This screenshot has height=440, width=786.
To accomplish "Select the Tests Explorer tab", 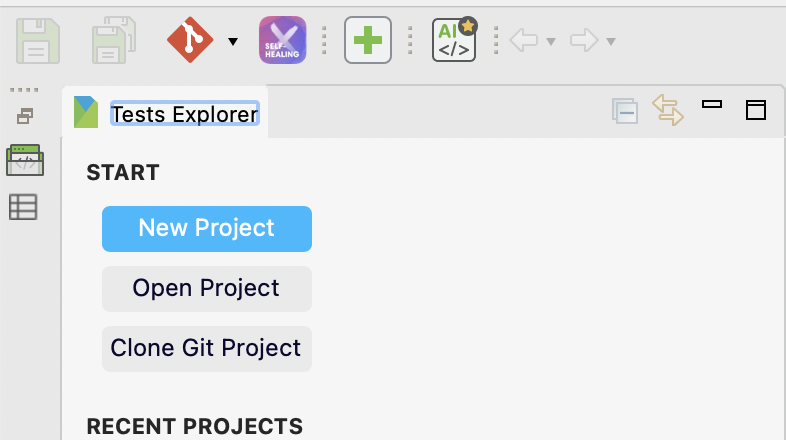I will tap(184, 114).
